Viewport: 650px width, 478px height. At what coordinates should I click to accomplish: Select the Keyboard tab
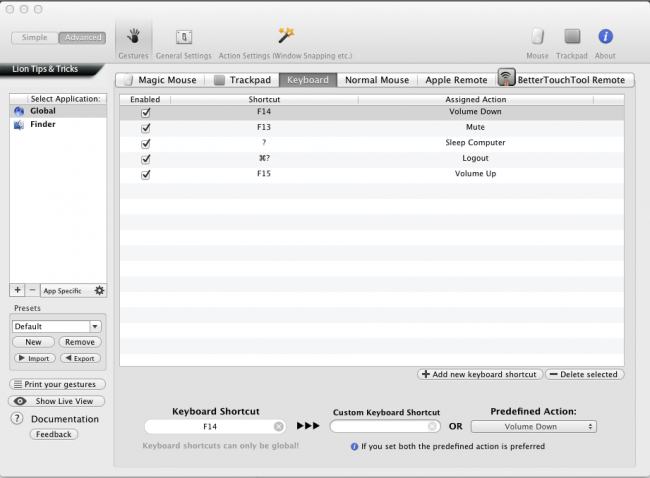(x=308, y=80)
